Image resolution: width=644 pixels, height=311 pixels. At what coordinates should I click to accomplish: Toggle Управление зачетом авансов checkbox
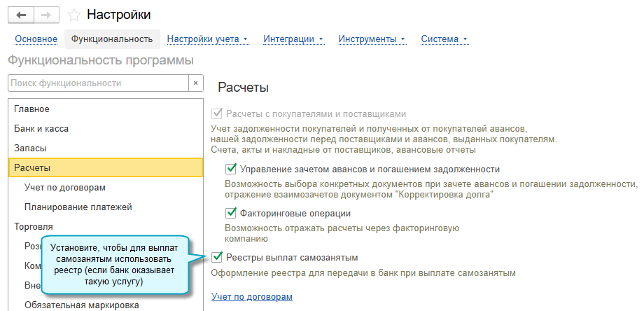tap(231, 169)
